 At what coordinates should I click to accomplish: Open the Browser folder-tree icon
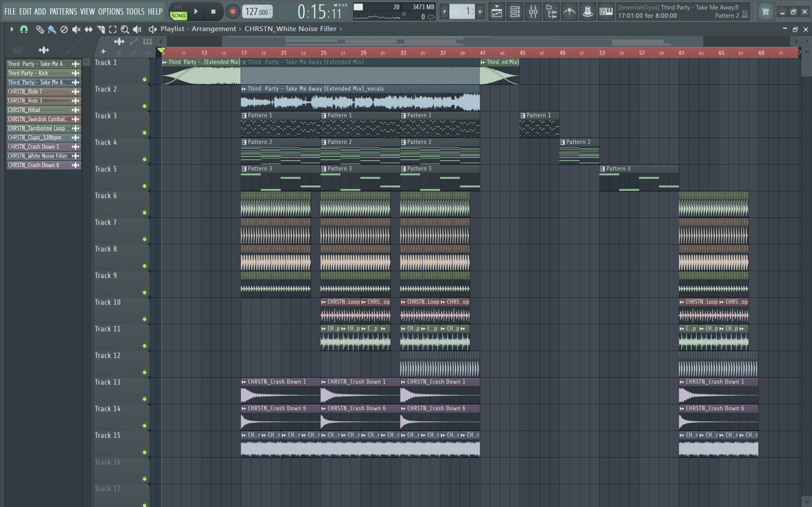pyautogui.click(x=551, y=11)
